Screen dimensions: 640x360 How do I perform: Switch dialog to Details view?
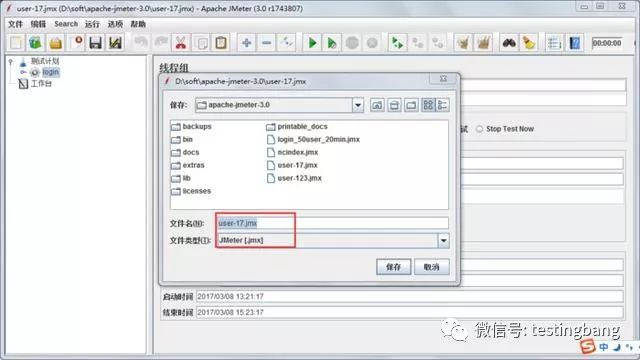click(x=442, y=105)
